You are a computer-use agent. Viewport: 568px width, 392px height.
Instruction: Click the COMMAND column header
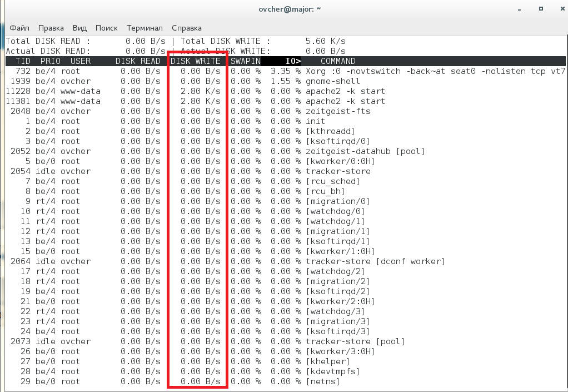(338, 61)
